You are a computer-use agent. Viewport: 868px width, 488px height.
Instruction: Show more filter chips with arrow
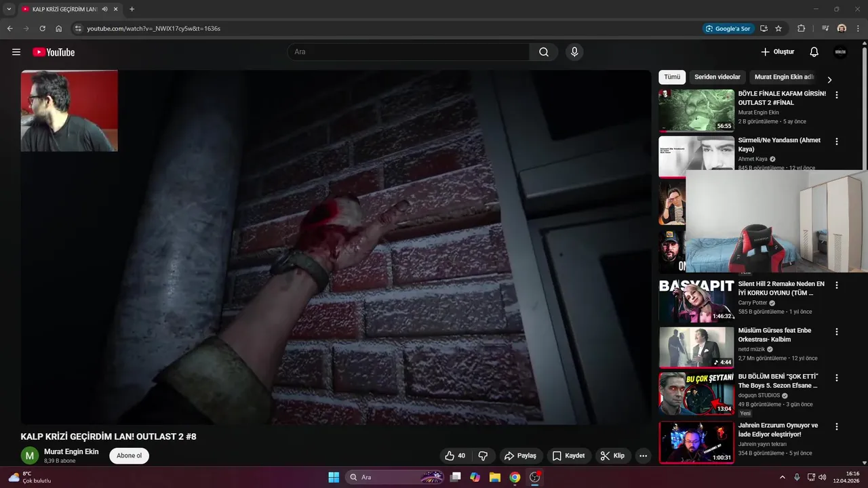[x=829, y=79]
